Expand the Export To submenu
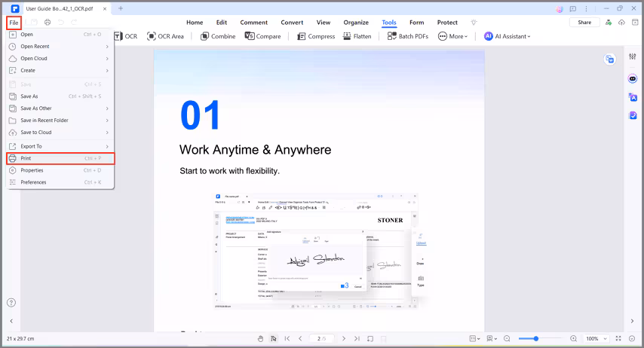The image size is (644, 348). tap(60, 146)
